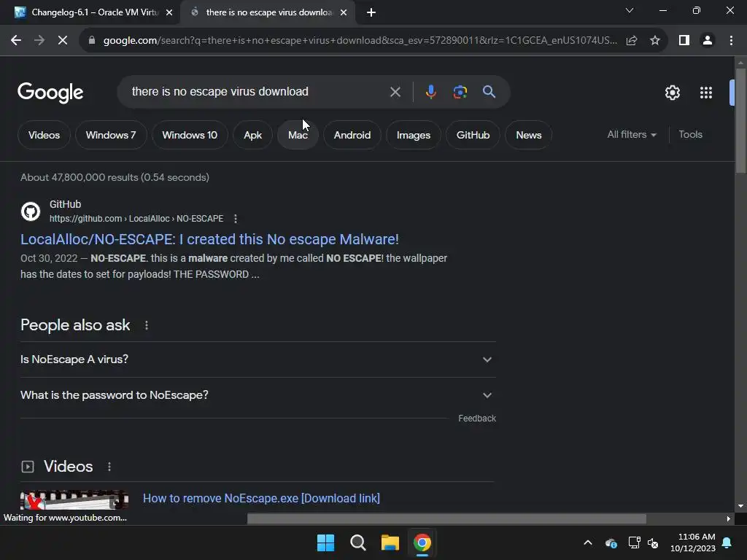Screen dimensions: 747x560
Task: Open the 'About this result' dots for GitHub
Action: [236, 219]
